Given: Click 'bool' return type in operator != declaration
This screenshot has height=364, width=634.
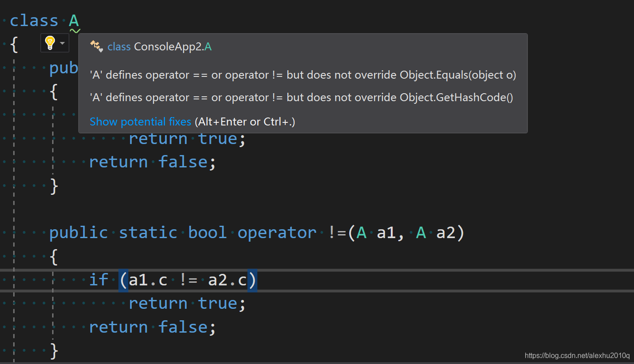Looking at the screenshot, I should coord(208,233).
